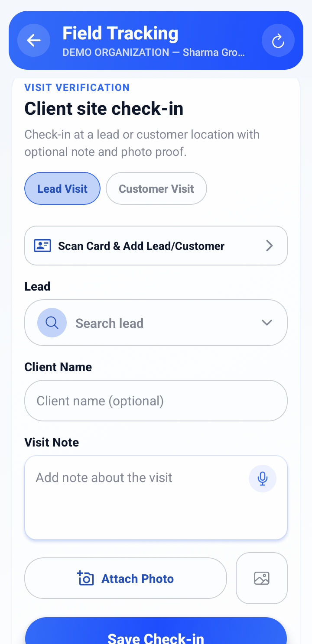The height and width of the screenshot is (644, 312).
Task: Tap the magnifier icon in Search lead
Action: pos(52,323)
